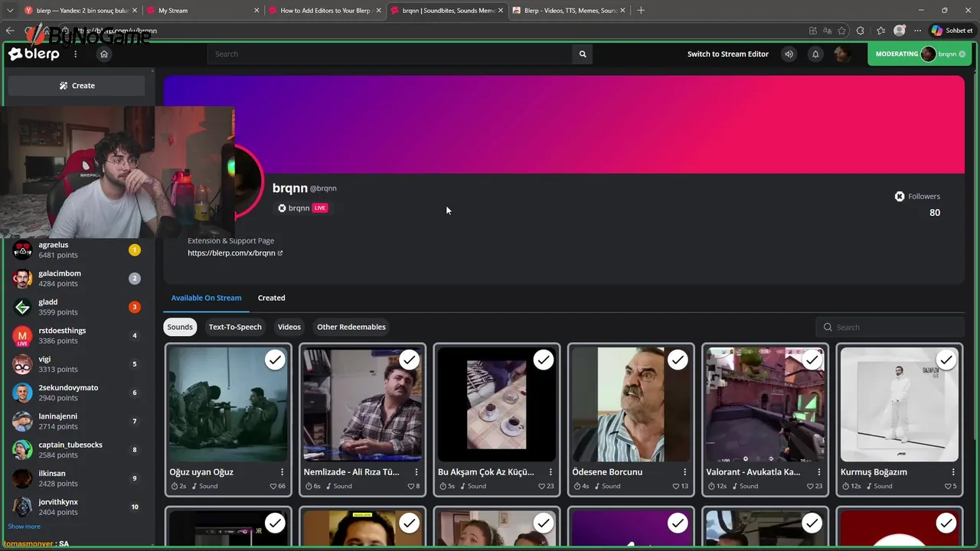Viewport: 980px width, 551px height.
Task: Open laninajenni leaderboard entry
Action: coord(77,421)
